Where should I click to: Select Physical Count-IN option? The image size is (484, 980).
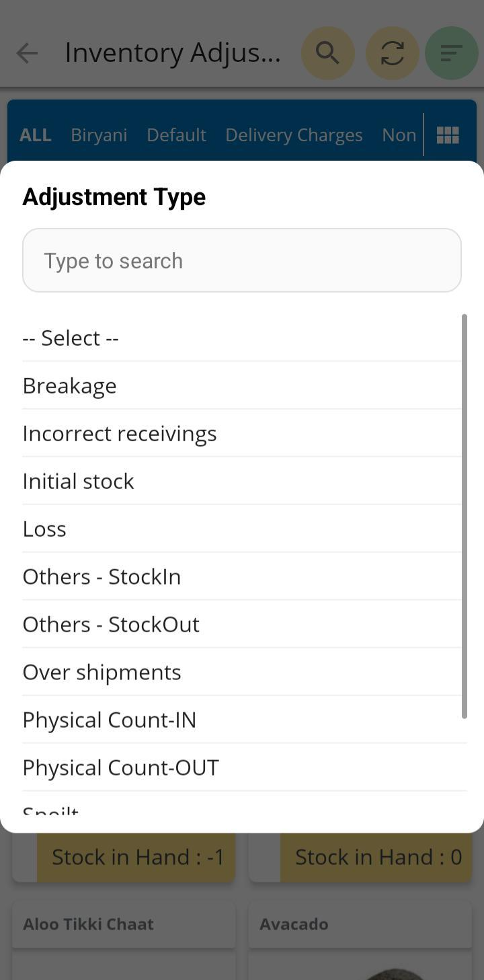click(110, 720)
